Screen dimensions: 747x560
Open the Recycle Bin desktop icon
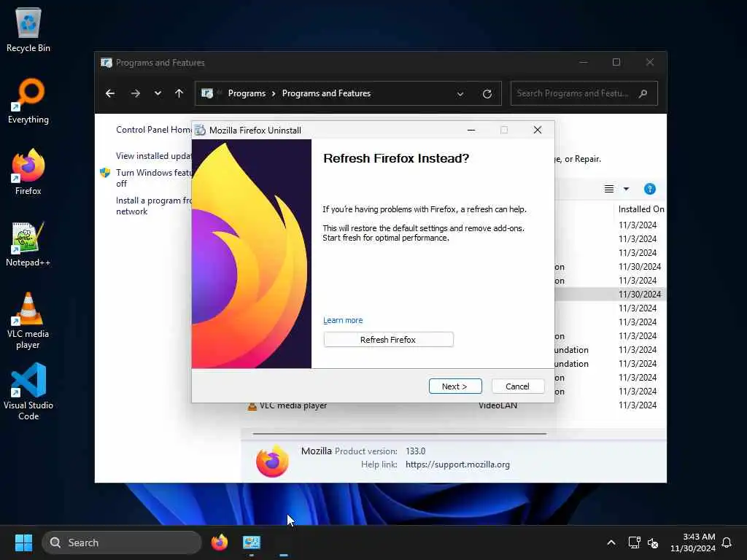pos(28,29)
